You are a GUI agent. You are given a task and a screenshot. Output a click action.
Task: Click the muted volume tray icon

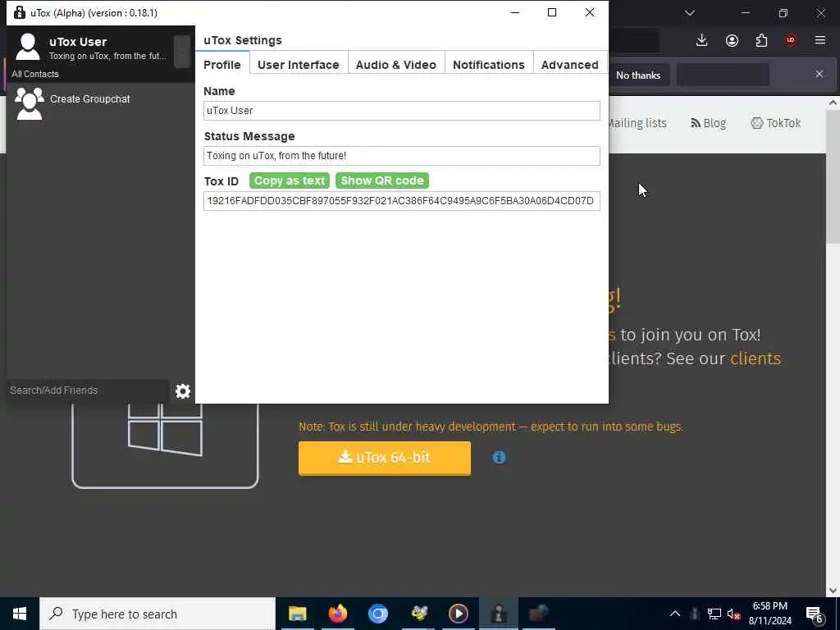[x=733, y=614]
